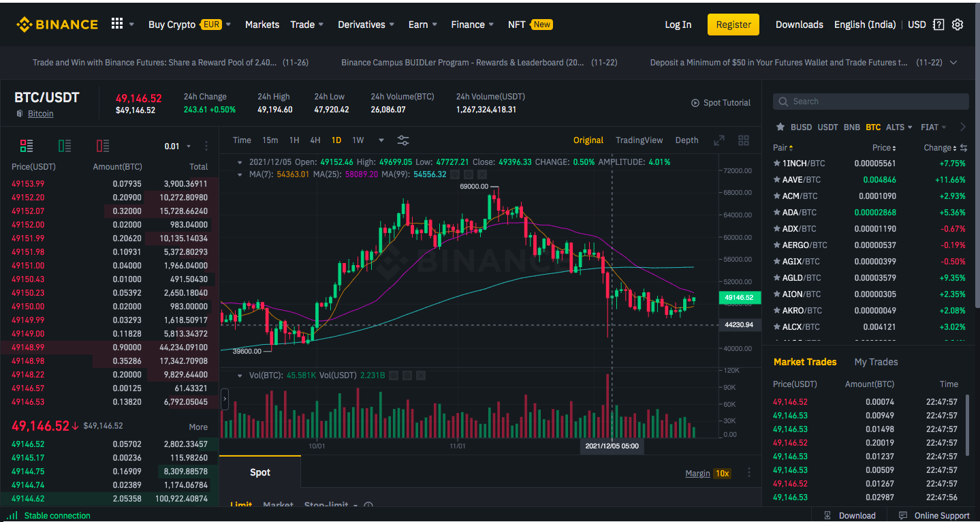Screen dimensions: 980x522
Task: Open MA indicator settings gear
Action: tap(469, 174)
